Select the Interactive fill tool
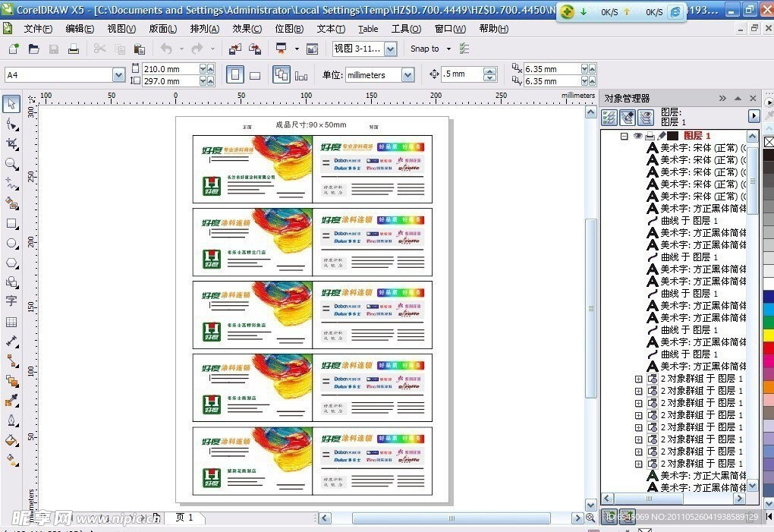Viewport: 774px width, 532px height. (x=12, y=460)
